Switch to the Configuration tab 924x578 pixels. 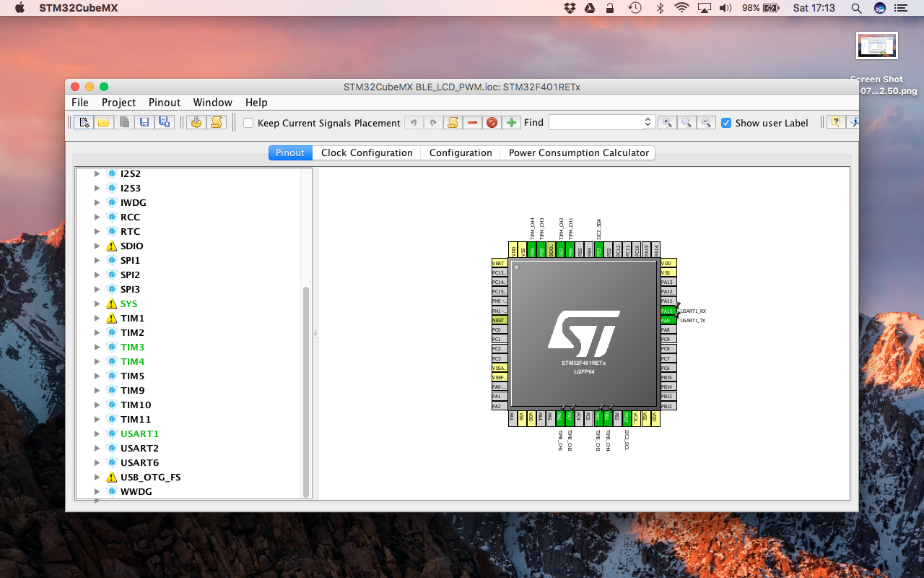(x=461, y=152)
